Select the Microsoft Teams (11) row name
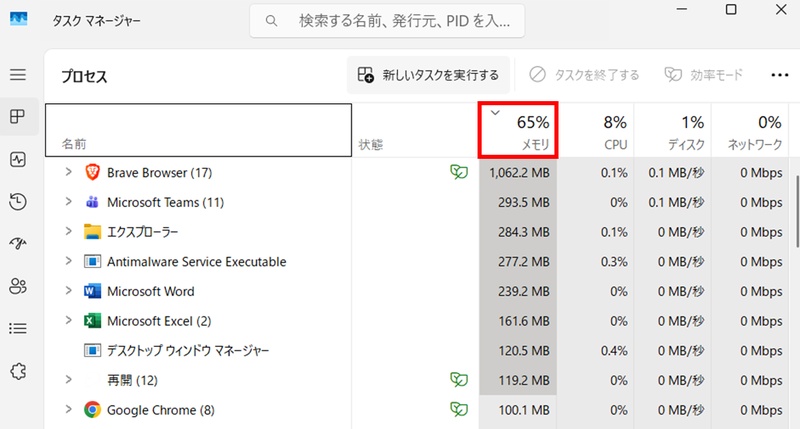This screenshot has width=800, height=429. 166,203
